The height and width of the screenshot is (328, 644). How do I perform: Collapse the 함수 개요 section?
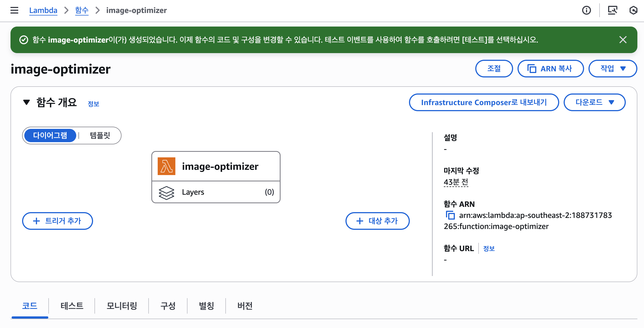coord(26,103)
